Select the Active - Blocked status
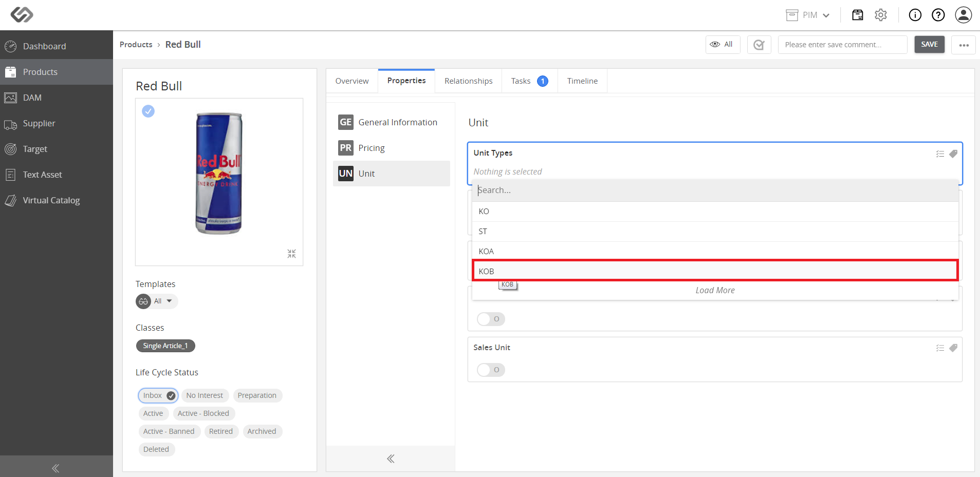Screen dimensions: 980x477 204,413
